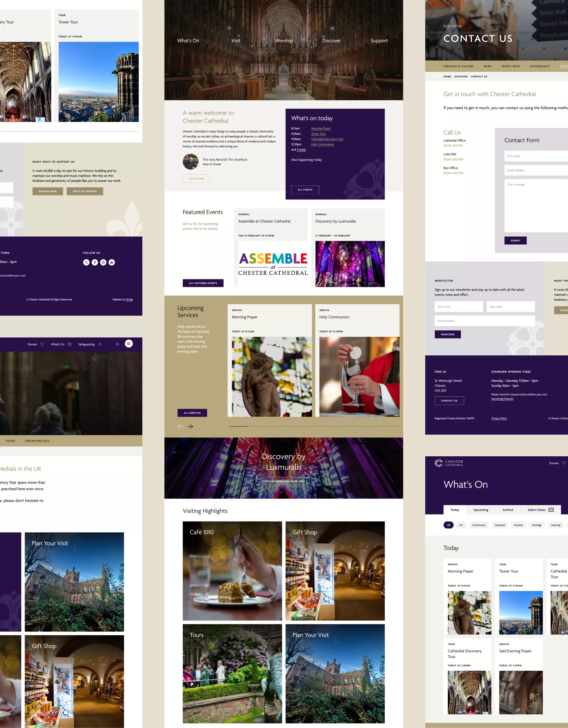
Task: Enable the Heritage filter in What's On
Action: click(x=537, y=525)
